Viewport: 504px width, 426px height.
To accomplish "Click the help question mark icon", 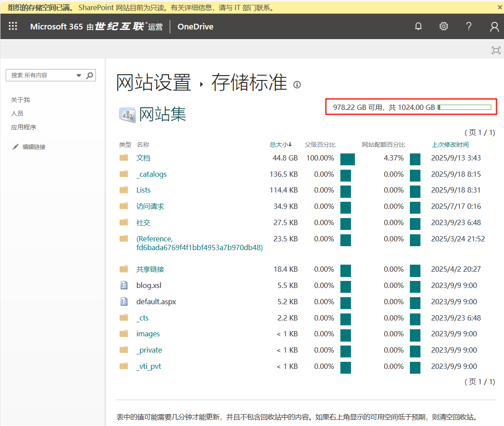I will click(x=469, y=26).
